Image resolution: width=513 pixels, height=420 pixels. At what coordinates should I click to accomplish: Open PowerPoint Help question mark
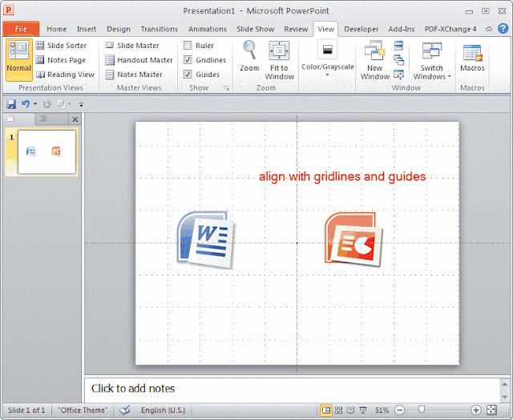point(503,29)
